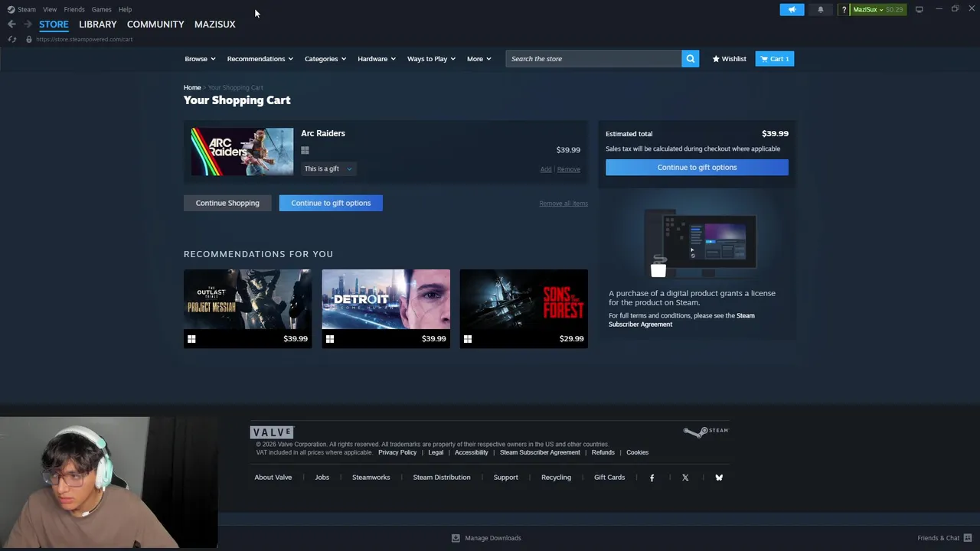The width and height of the screenshot is (980, 551).
Task: Switch to the LIBRARY tab
Action: click(x=98, y=24)
